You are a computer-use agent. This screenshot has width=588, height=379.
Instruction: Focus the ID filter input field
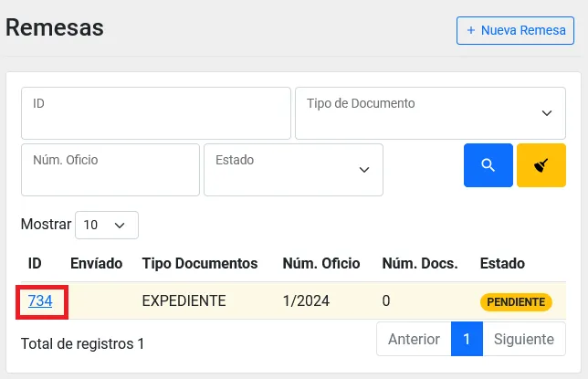click(x=156, y=113)
